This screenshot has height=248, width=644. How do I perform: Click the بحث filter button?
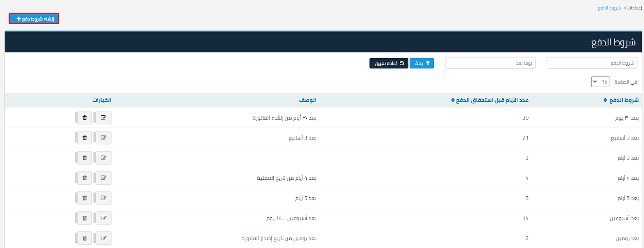click(x=421, y=63)
